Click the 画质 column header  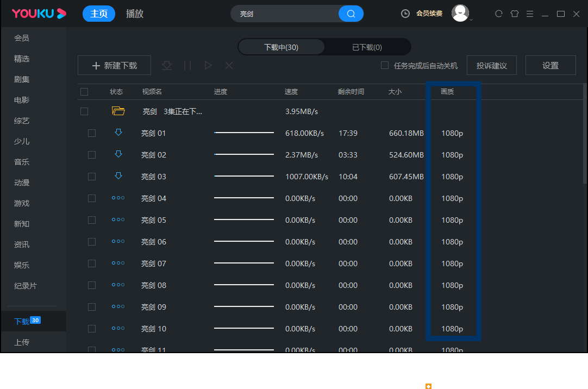tap(447, 91)
